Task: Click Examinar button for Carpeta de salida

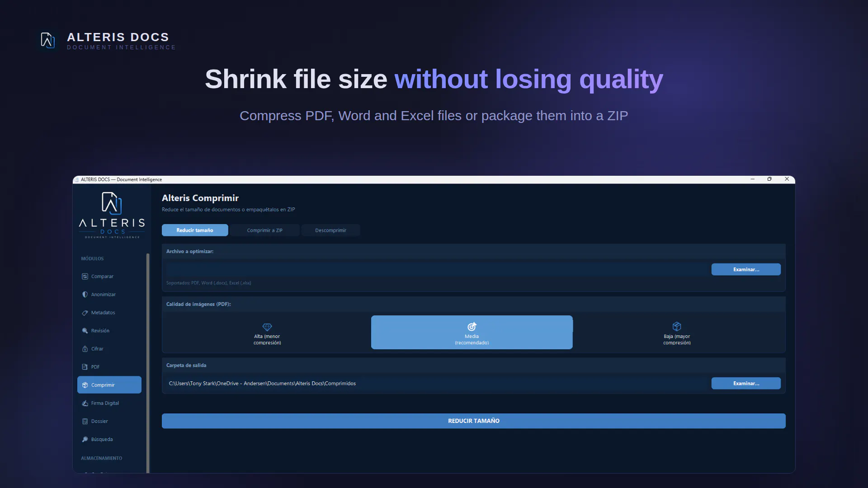Action: 746,384
